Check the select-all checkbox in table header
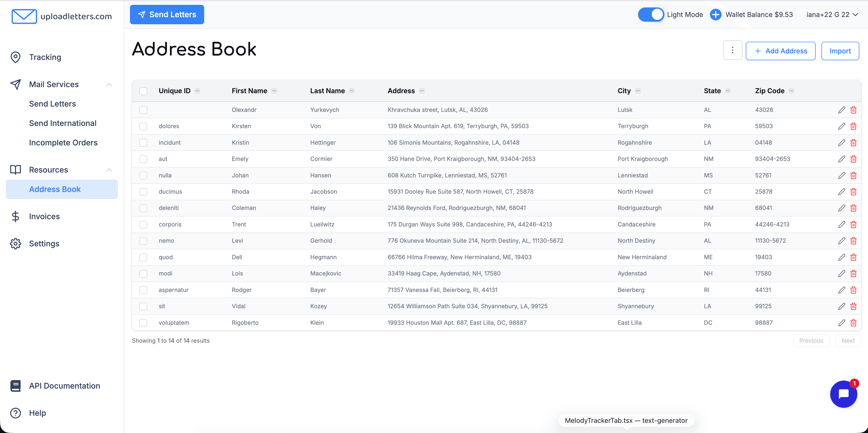868x433 pixels. coord(143,91)
